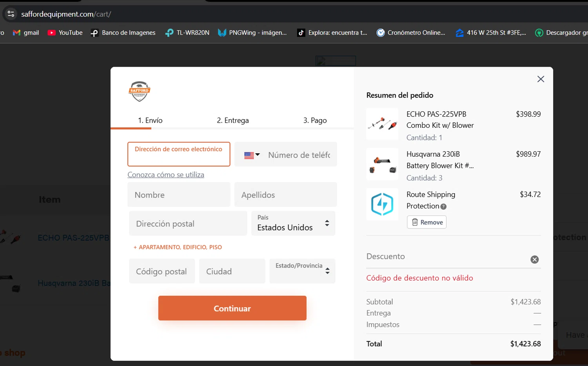Focus the Ciudad field
Image resolution: width=588 pixels, height=366 pixels.
coord(232,271)
